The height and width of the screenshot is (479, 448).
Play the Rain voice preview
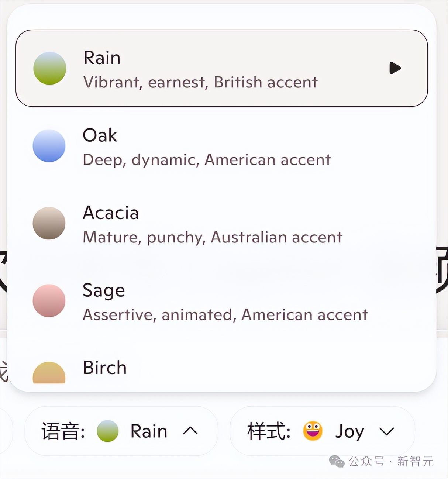(x=395, y=68)
